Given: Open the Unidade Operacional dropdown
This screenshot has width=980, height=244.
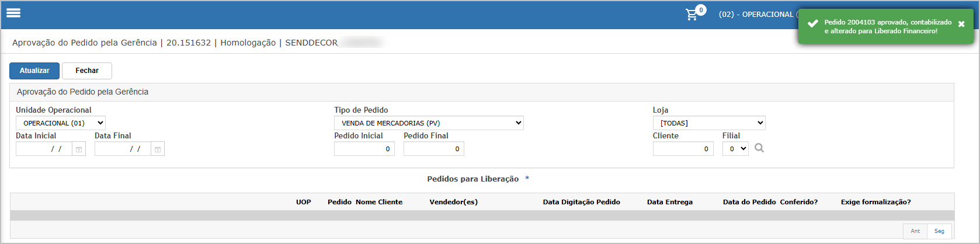Looking at the screenshot, I should [61, 123].
